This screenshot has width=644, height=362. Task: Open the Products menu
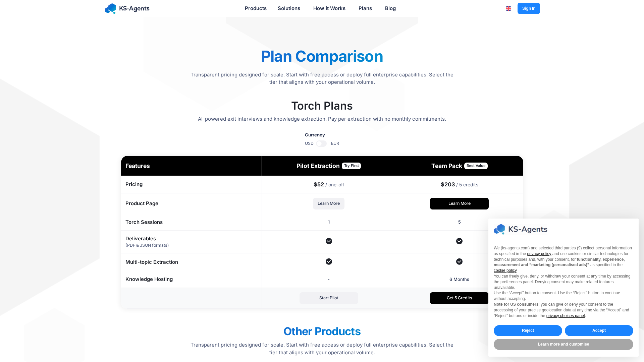pyautogui.click(x=256, y=8)
